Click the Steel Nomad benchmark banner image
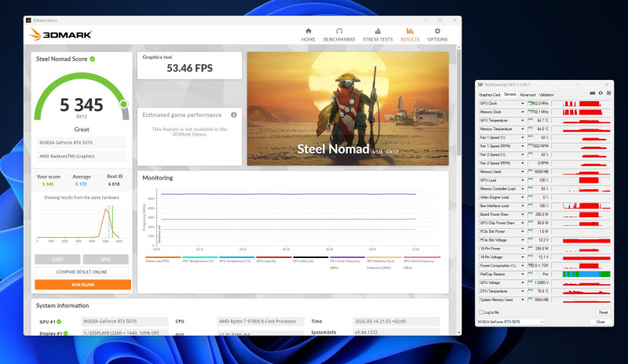The height and width of the screenshot is (364, 628). pos(348,108)
